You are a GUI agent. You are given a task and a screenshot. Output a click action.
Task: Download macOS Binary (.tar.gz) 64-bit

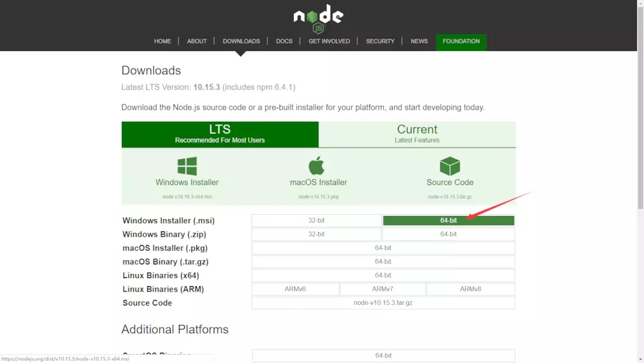click(x=383, y=262)
